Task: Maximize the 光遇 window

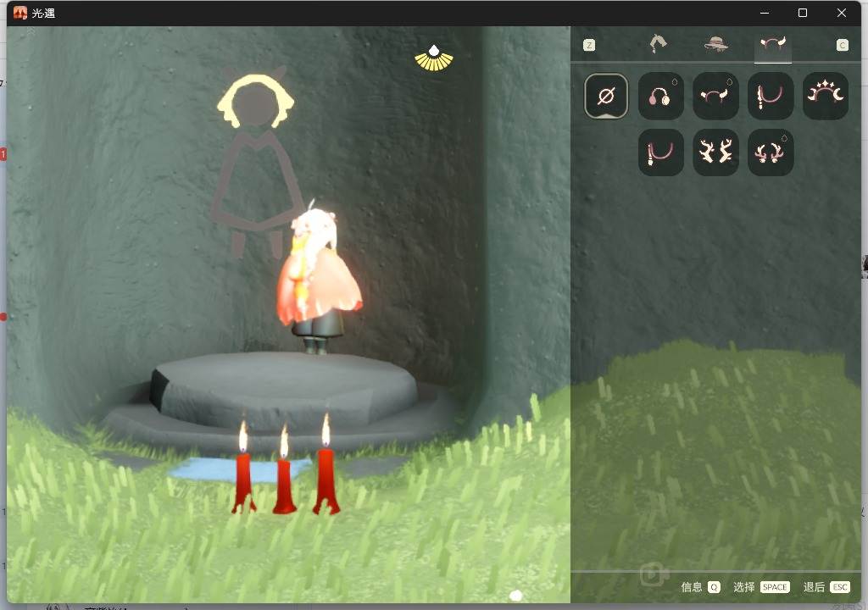Action: [802, 13]
